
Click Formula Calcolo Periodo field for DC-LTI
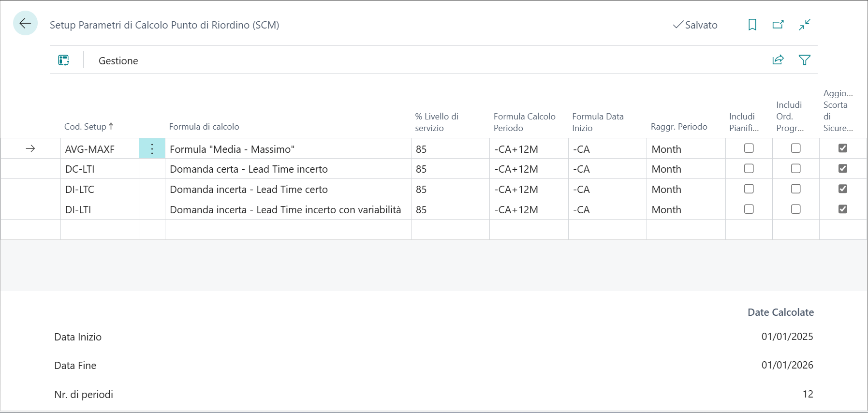coord(528,169)
